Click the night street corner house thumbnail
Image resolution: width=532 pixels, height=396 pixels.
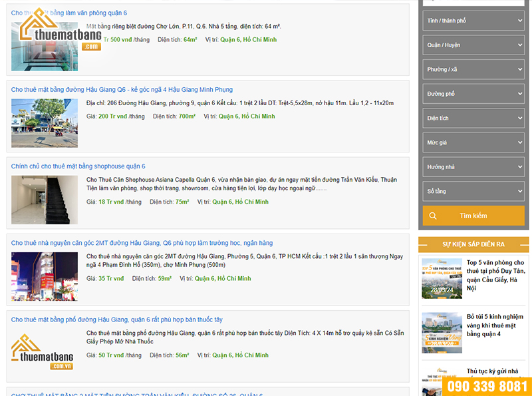(x=45, y=276)
